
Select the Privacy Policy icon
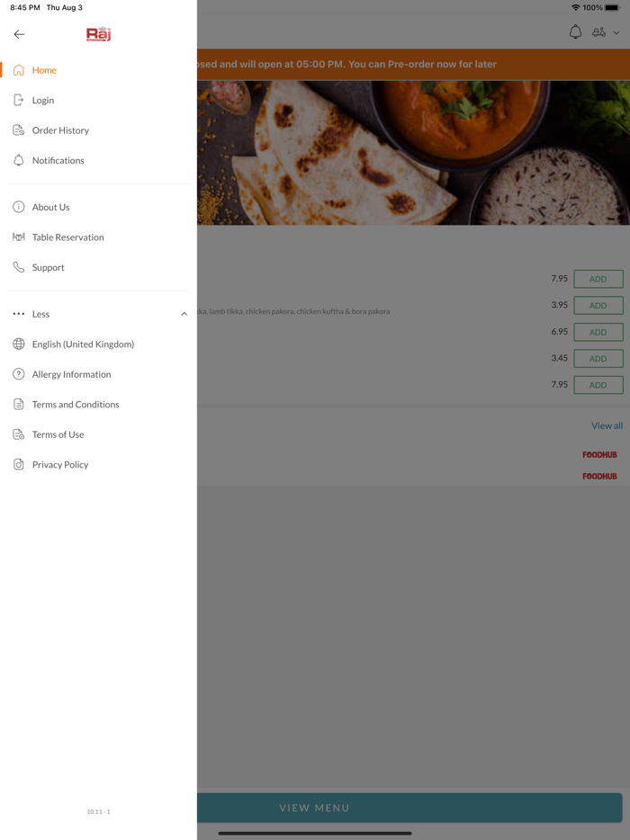click(19, 464)
